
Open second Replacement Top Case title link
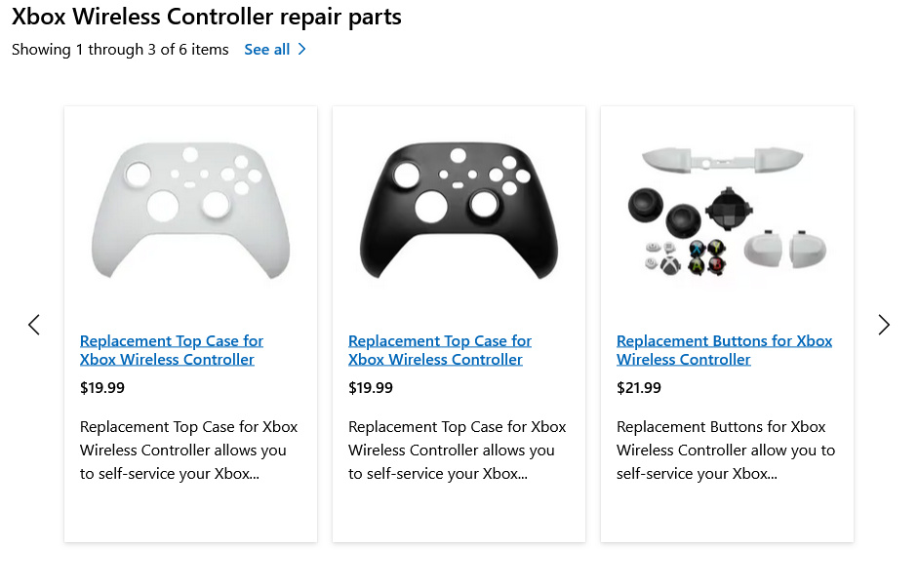pos(440,350)
